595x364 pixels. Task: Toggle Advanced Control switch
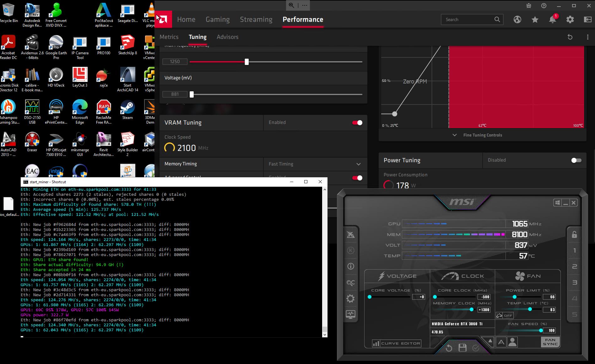pyautogui.click(x=357, y=178)
